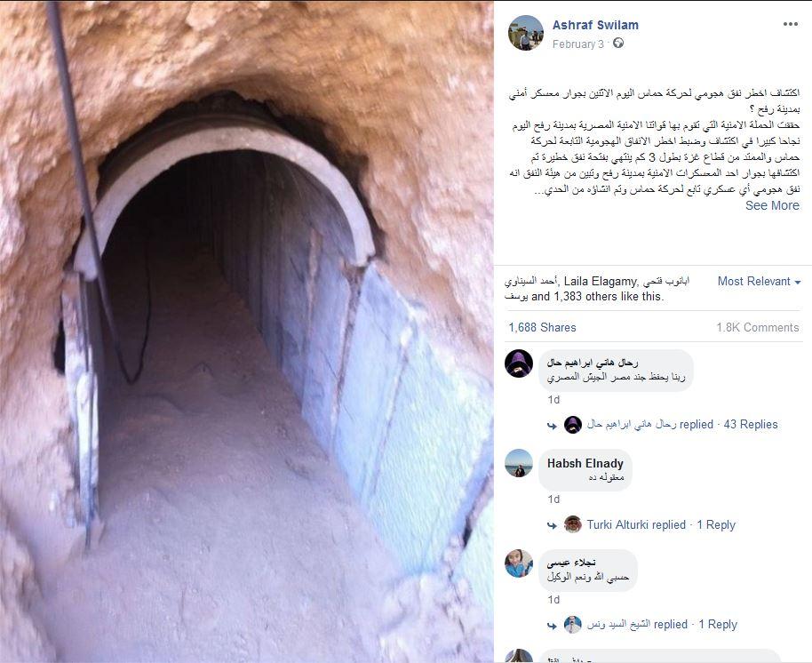Open Ashraf Swilam's profile picture
812x663 pixels.
coord(526,33)
